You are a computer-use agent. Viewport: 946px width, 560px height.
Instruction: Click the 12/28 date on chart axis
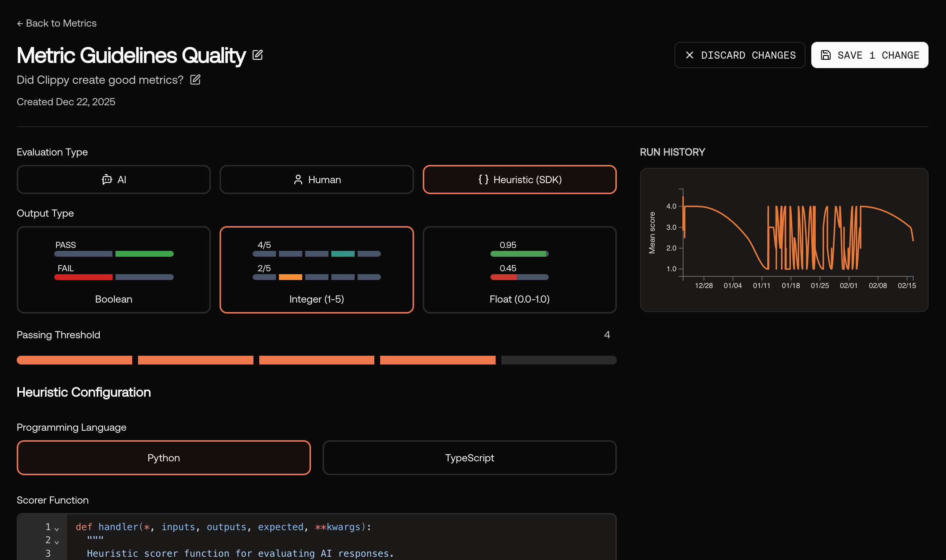tap(704, 286)
